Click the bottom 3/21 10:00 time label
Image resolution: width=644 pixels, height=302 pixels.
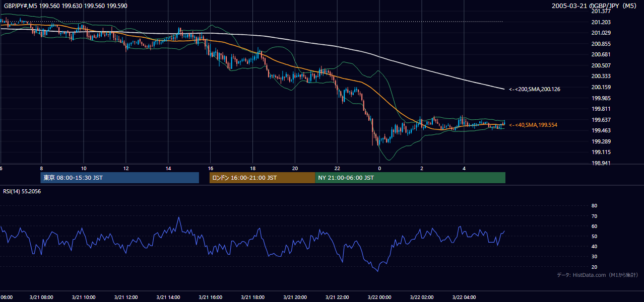83,297
